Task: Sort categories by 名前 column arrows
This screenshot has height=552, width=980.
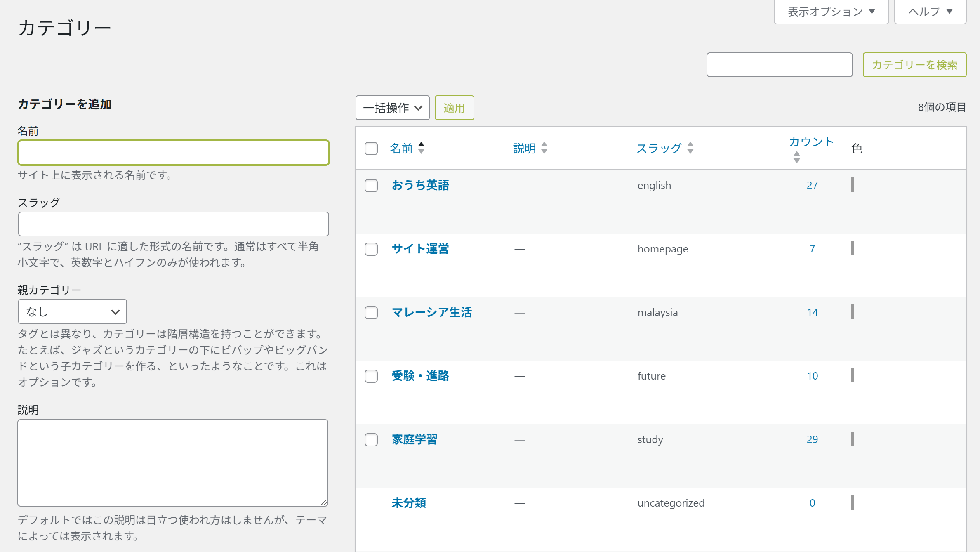Action: (421, 148)
